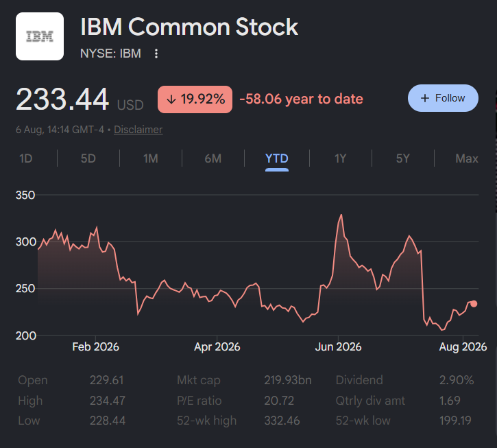497x448 pixels.
Task: Switch to the 1M chart range
Action: [151, 158]
